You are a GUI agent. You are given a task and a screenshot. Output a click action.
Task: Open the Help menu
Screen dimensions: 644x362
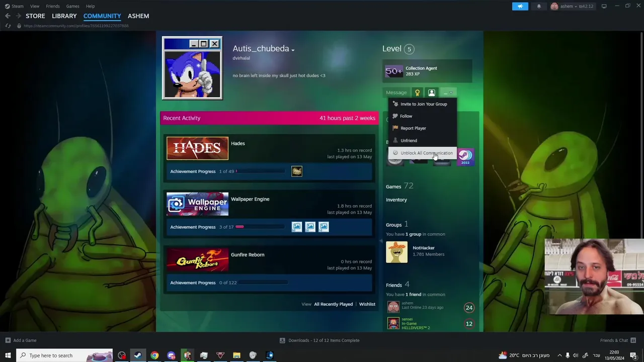(90, 6)
